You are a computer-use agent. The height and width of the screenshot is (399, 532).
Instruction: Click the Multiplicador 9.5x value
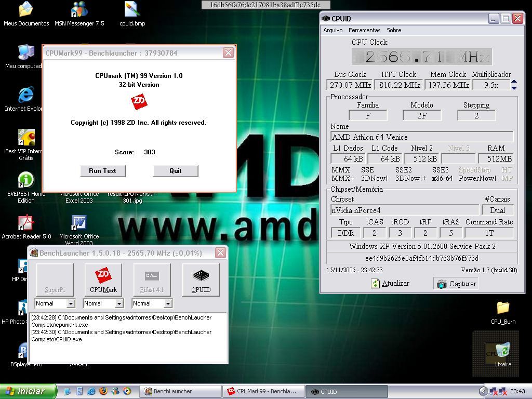click(491, 85)
